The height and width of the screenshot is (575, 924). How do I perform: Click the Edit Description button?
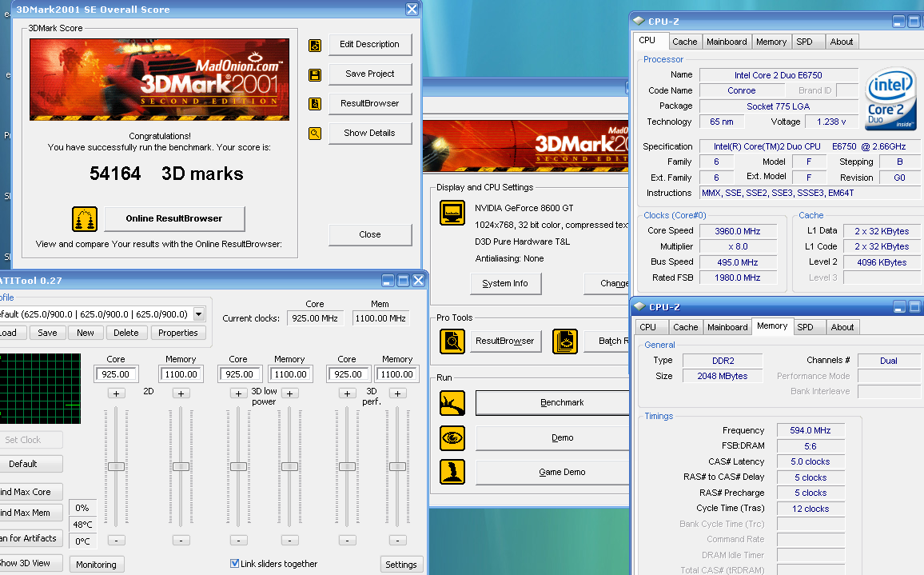click(369, 44)
